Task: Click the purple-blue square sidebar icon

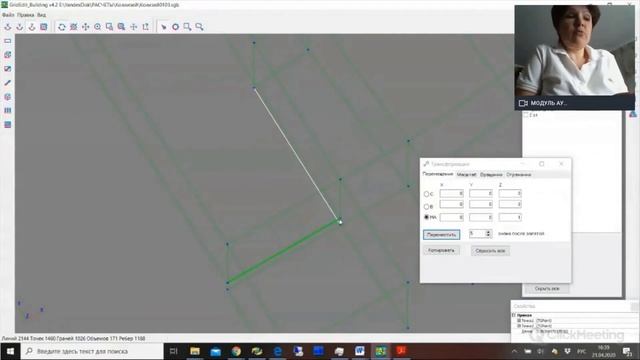Action: tap(7, 124)
